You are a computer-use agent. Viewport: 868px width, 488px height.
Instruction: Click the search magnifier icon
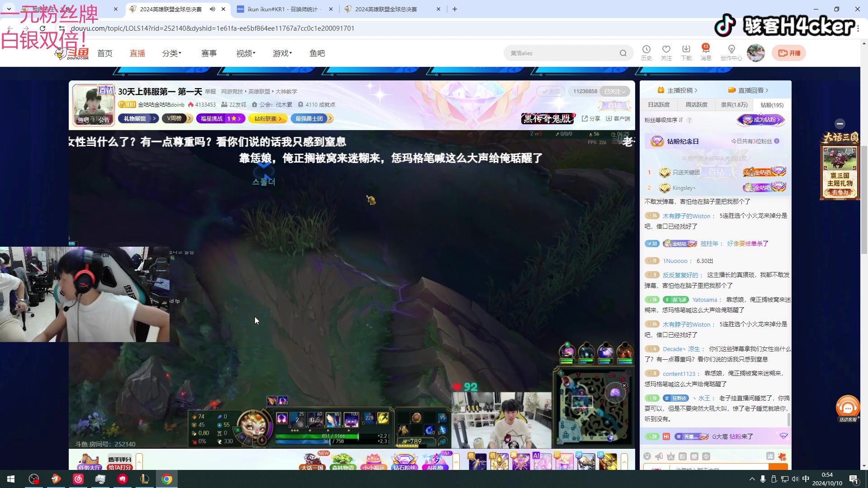pyautogui.click(x=623, y=53)
